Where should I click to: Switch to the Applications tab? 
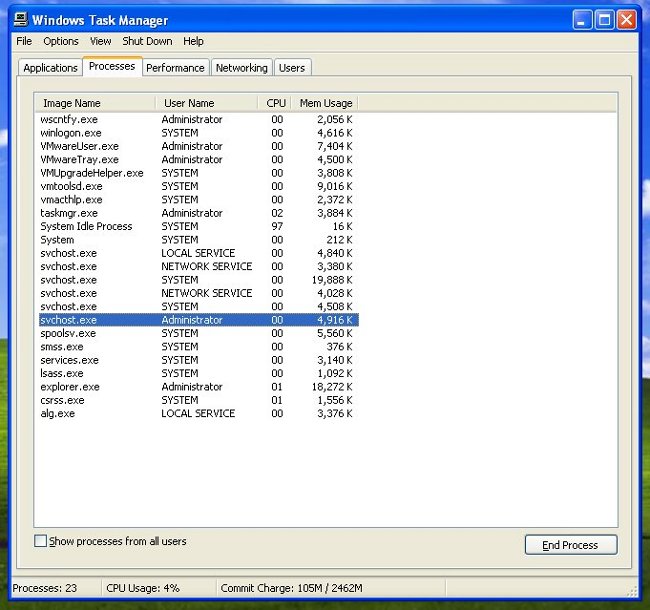pos(50,68)
